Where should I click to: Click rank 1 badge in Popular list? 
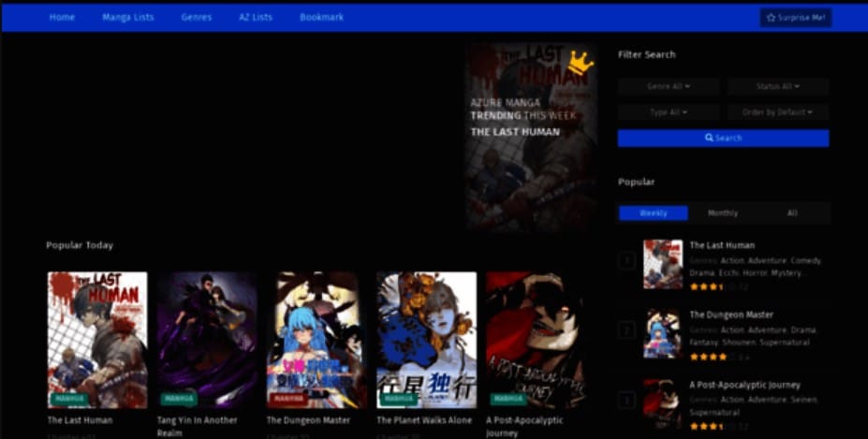[x=626, y=260]
